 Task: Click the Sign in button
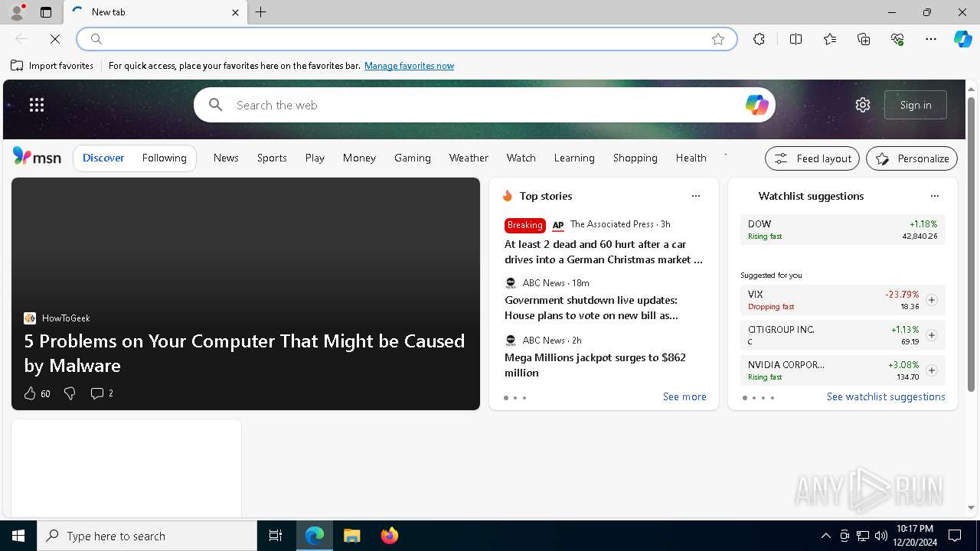(x=916, y=105)
